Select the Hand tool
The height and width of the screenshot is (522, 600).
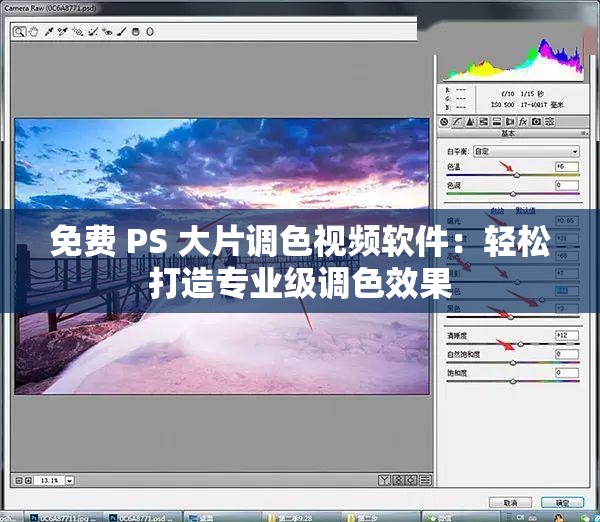point(34,31)
